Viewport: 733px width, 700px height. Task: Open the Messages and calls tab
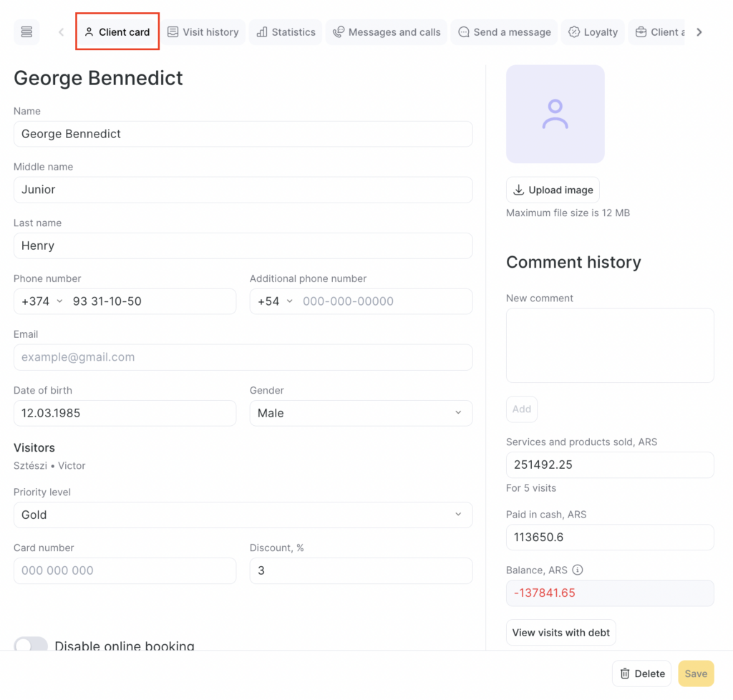tap(387, 32)
